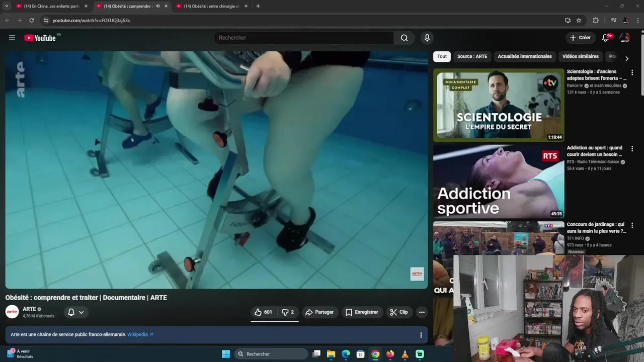Open a new browser tab

(258, 6)
